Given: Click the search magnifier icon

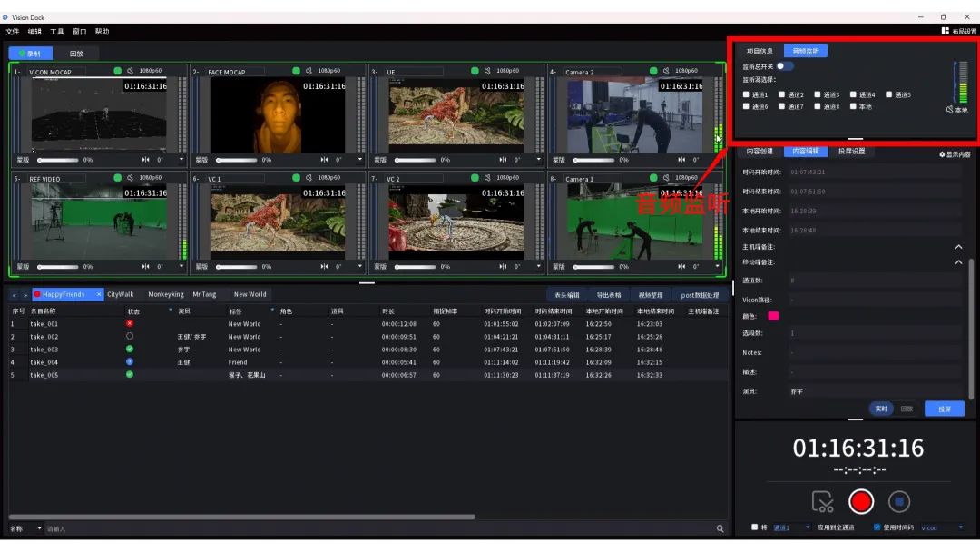Looking at the screenshot, I should 720,529.
